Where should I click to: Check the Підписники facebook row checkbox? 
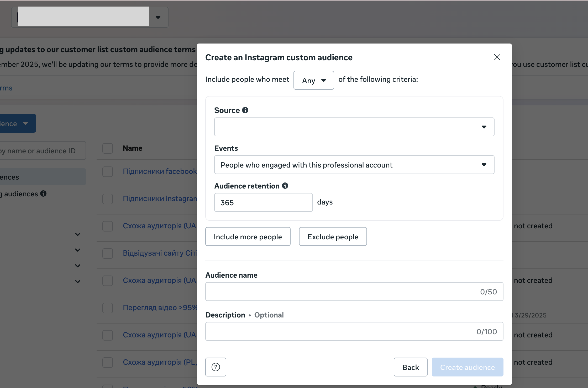click(x=108, y=171)
